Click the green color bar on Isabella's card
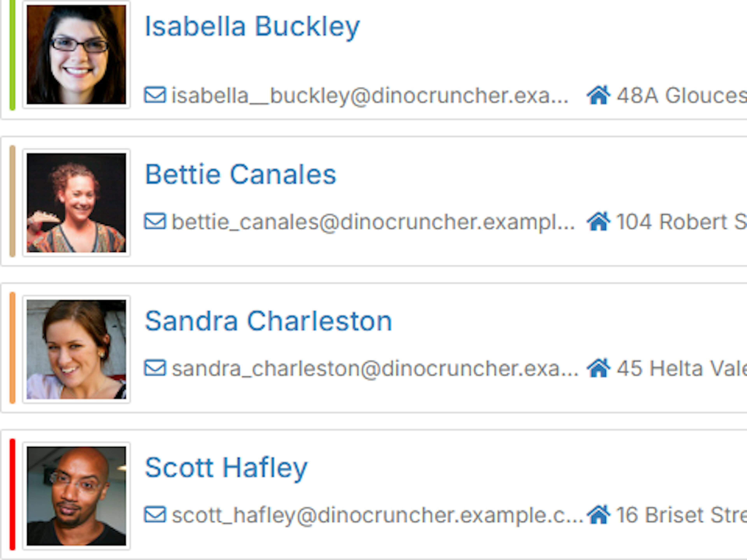The width and height of the screenshot is (747, 560). [x=12, y=55]
